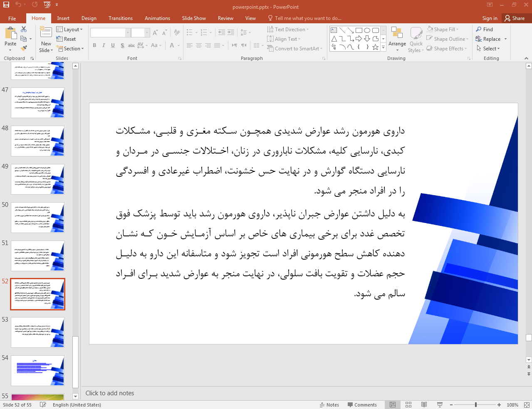
Task: Click the Save icon in quick access toolbar
Action: (x=6, y=5)
